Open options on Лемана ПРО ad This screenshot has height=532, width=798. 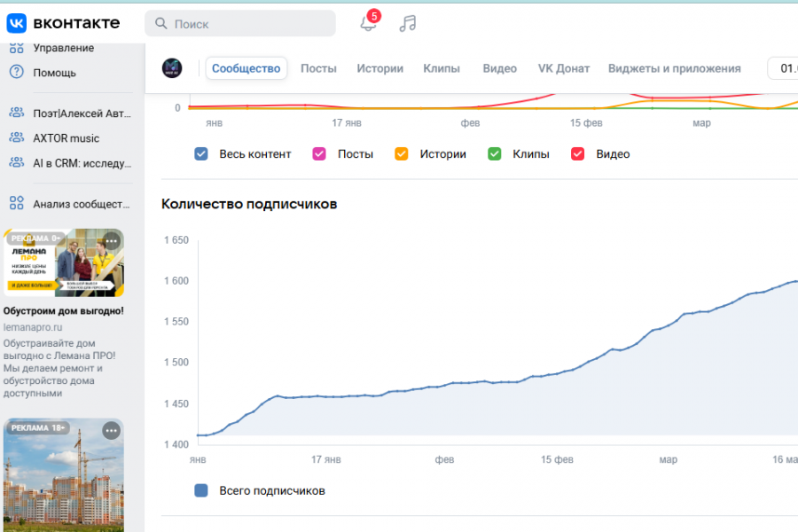[111, 241]
